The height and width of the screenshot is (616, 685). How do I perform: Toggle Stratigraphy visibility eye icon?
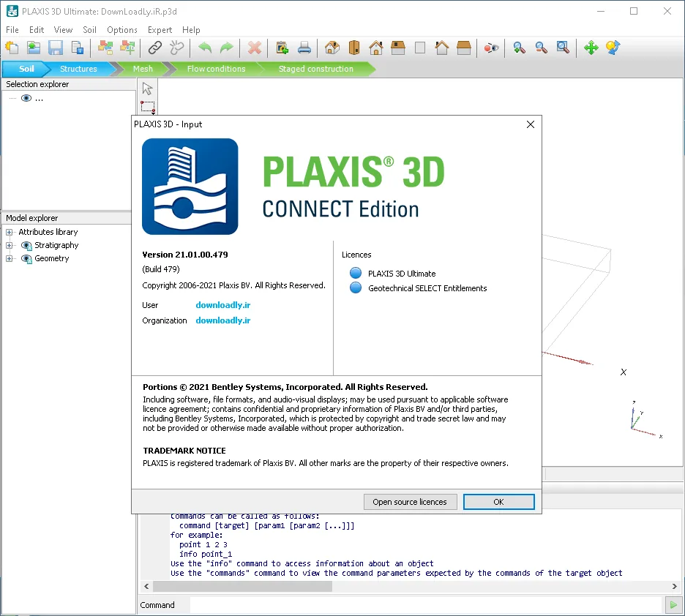pyautogui.click(x=26, y=245)
